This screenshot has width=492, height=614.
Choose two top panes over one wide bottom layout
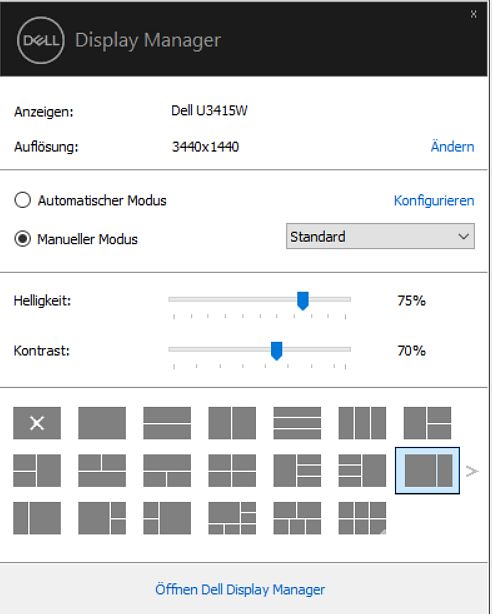pyautogui.click(x=102, y=470)
